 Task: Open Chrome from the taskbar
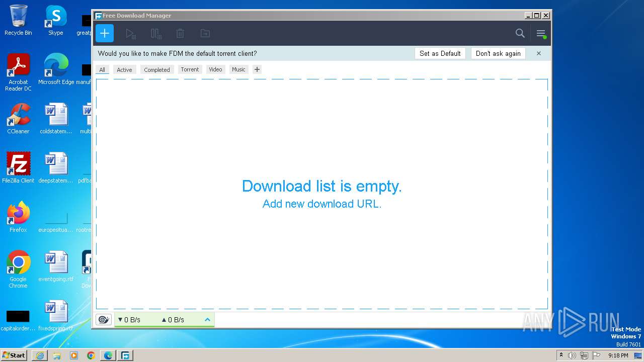coord(91,355)
